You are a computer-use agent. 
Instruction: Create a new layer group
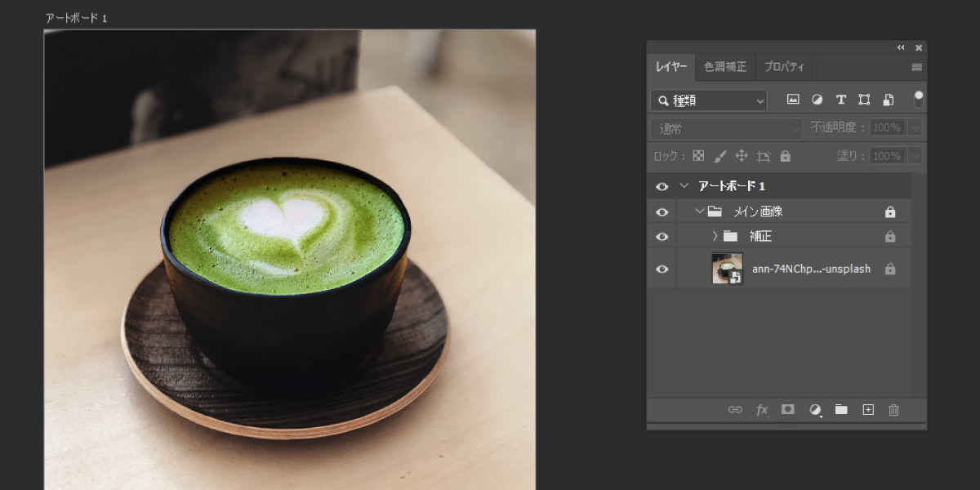click(x=841, y=409)
